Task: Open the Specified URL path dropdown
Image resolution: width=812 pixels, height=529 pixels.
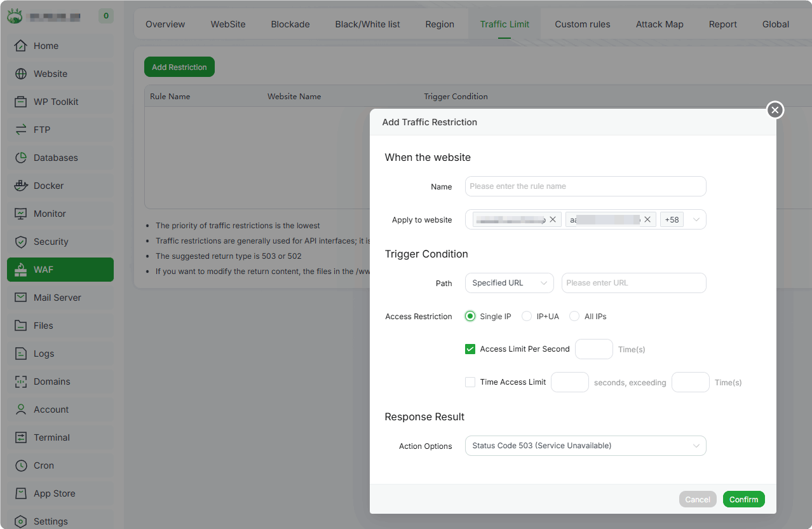Action: pyautogui.click(x=509, y=283)
